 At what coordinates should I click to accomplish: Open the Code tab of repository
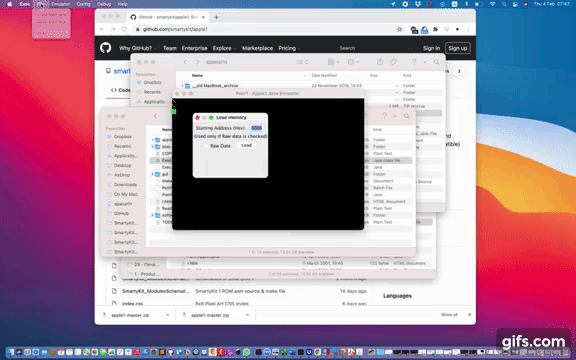(120, 90)
